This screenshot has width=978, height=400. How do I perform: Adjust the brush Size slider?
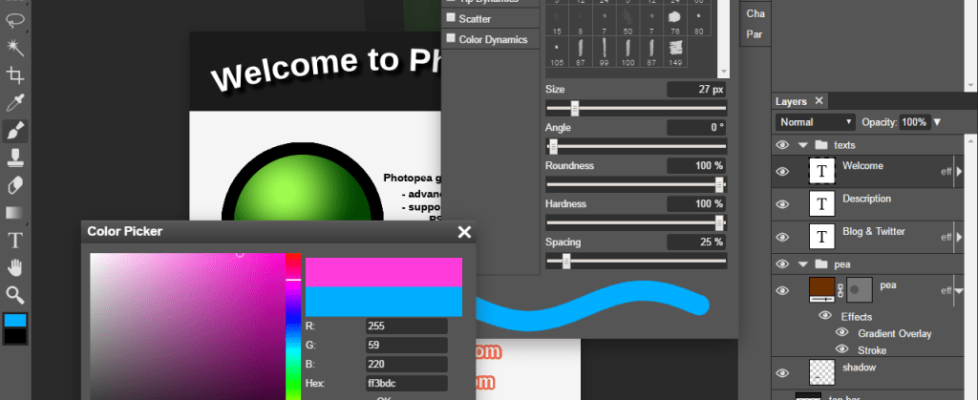(636, 109)
